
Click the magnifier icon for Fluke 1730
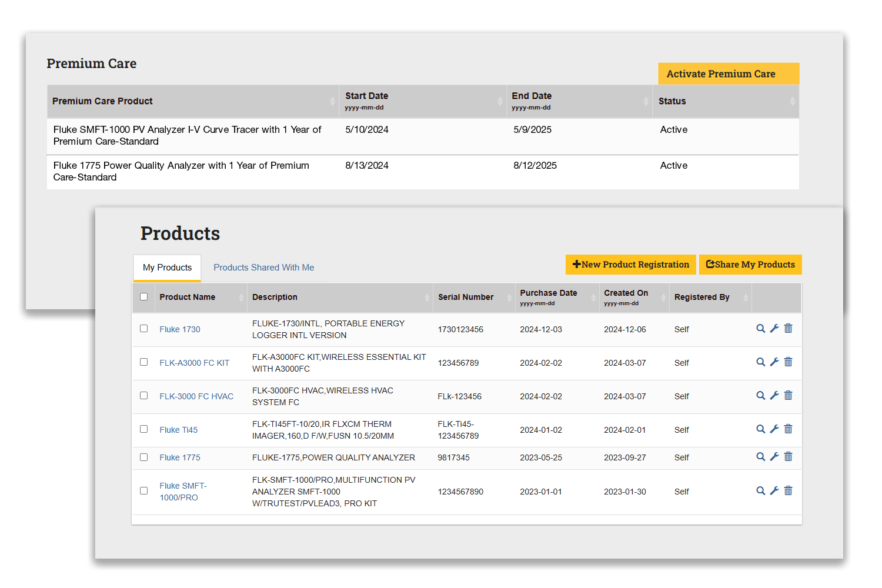click(x=760, y=329)
